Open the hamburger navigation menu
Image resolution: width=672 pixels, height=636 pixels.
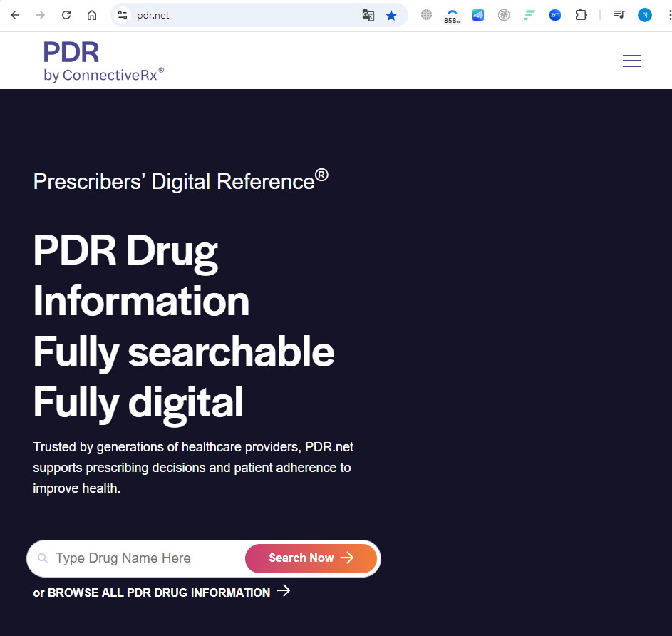click(x=631, y=61)
